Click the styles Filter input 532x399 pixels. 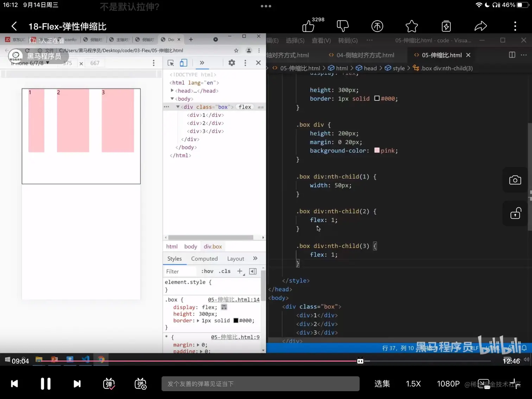180,271
